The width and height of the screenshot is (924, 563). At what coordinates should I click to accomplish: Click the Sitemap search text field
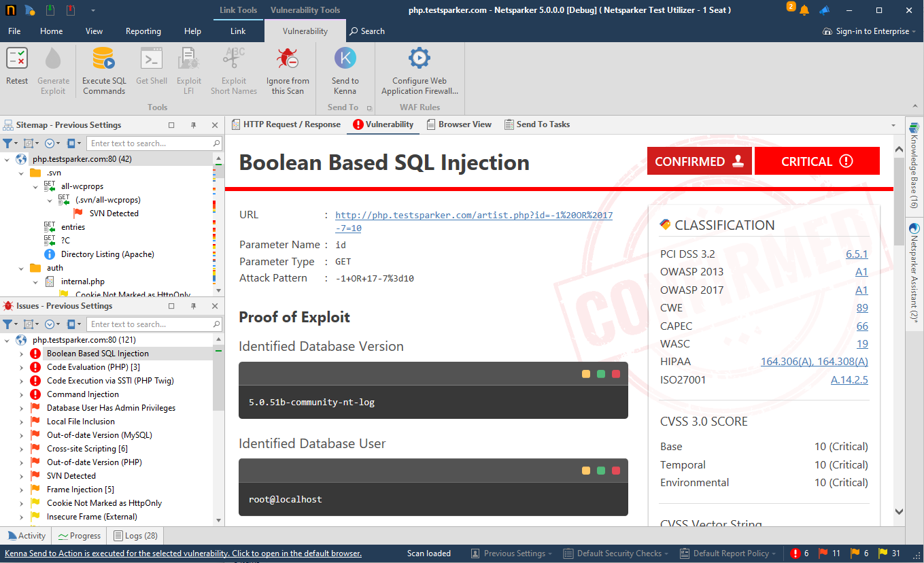(x=151, y=143)
